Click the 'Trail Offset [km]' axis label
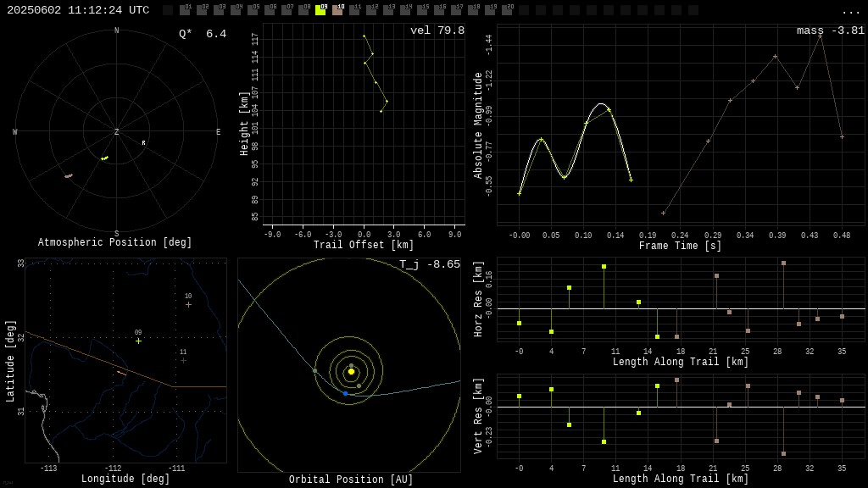The height and width of the screenshot is (488, 868). point(364,245)
